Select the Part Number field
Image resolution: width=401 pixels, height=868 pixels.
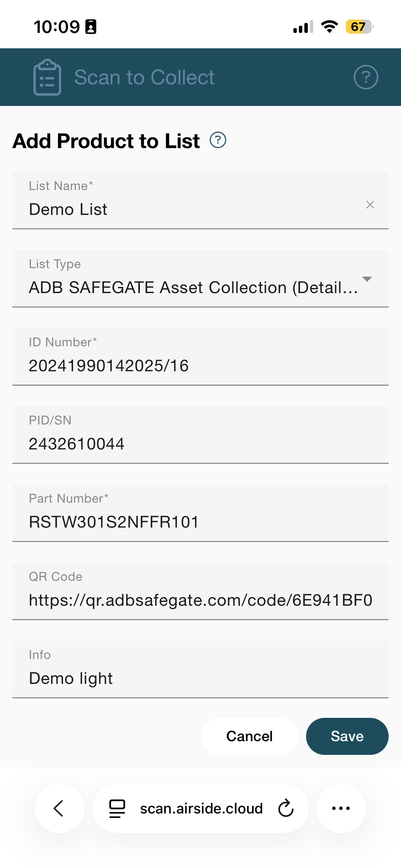coord(200,522)
